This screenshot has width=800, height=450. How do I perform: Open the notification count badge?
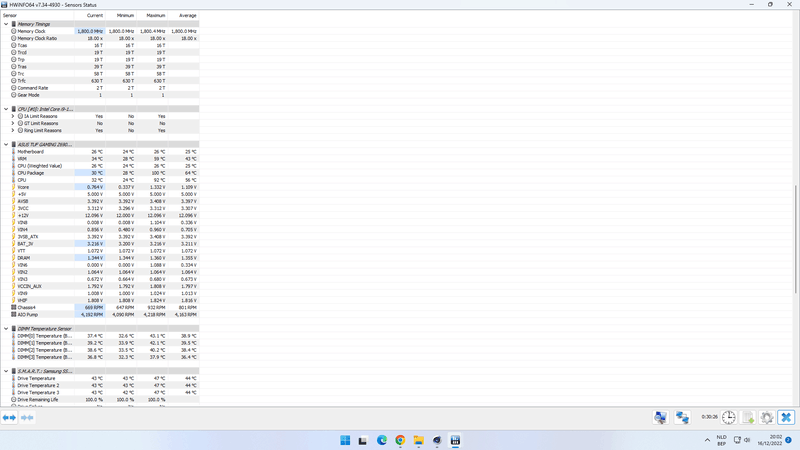click(x=788, y=440)
